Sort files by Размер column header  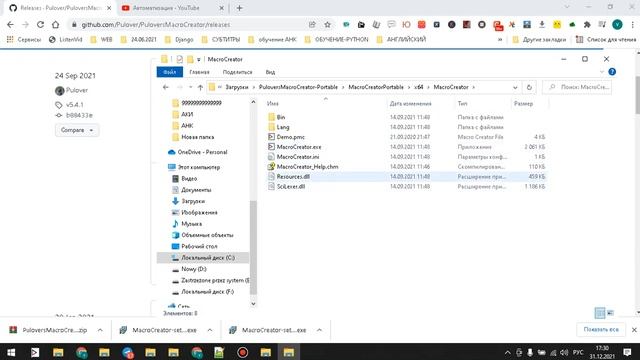(523, 104)
